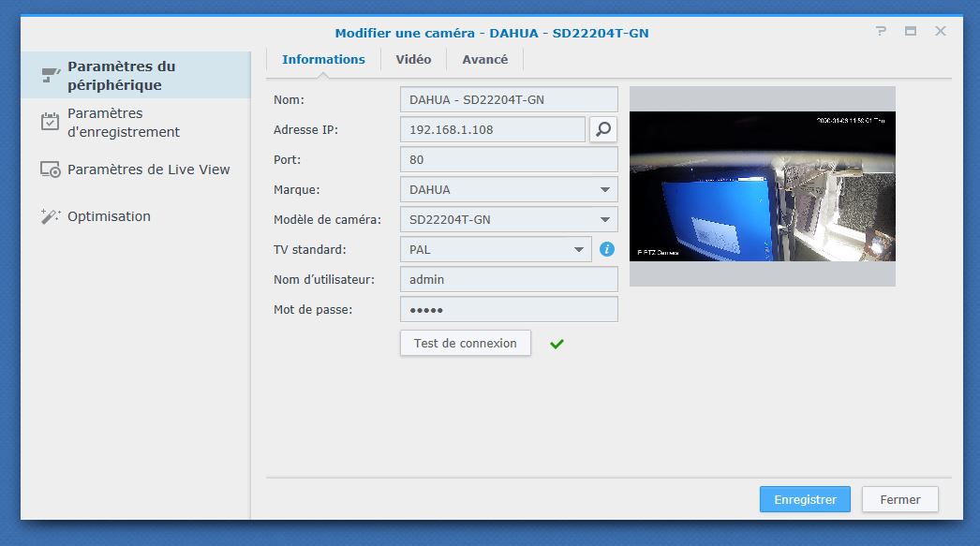
Task: Click the TV standard info icon
Action: (x=607, y=249)
